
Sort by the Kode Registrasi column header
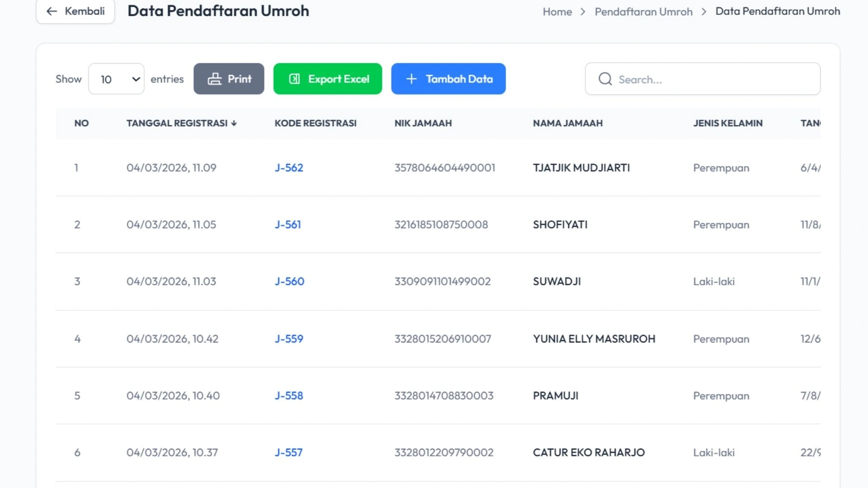click(x=315, y=123)
